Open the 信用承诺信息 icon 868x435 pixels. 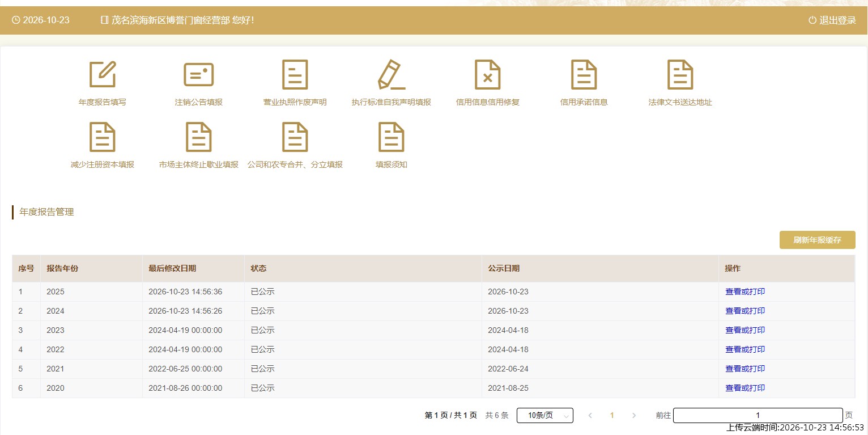pyautogui.click(x=584, y=74)
